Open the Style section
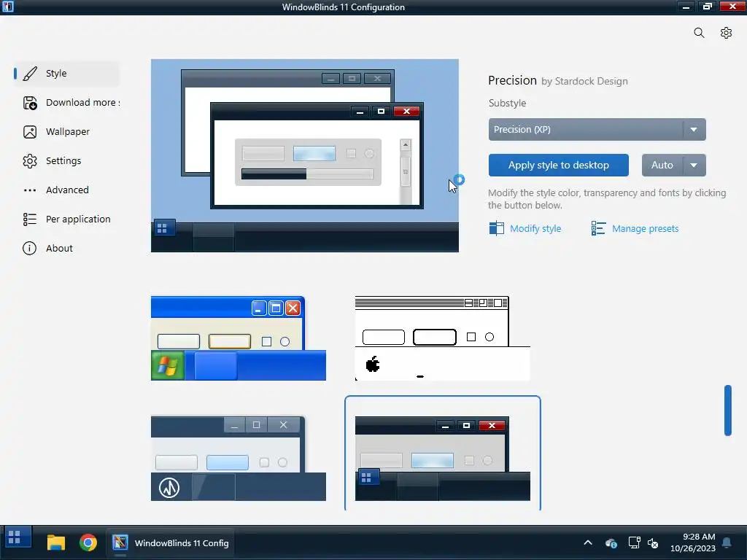 pyautogui.click(x=66, y=74)
